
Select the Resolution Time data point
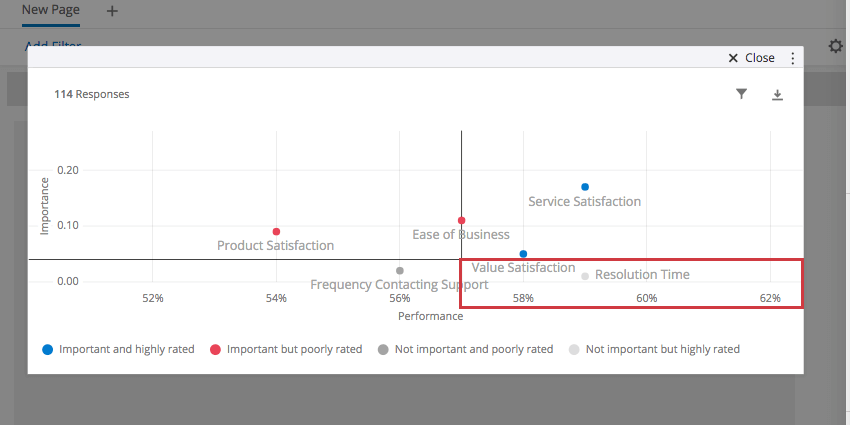(585, 276)
